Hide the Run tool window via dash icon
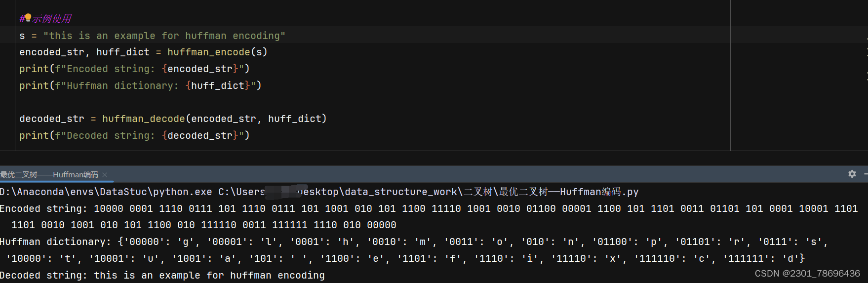Image resolution: width=868 pixels, height=283 pixels. [866, 174]
